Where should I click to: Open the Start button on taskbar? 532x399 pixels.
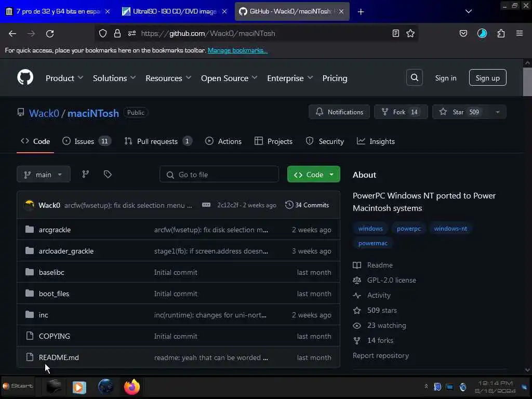click(x=18, y=386)
